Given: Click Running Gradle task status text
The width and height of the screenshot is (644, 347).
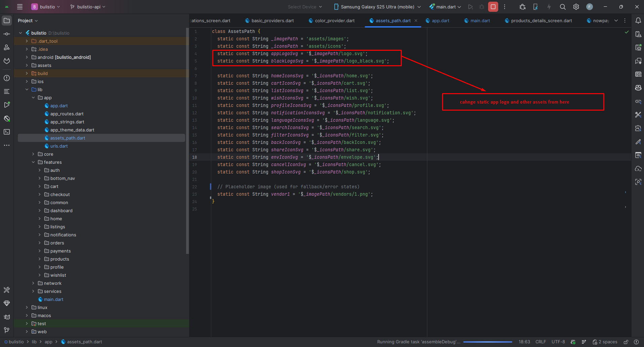Looking at the screenshot, I should tap(419, 342).
